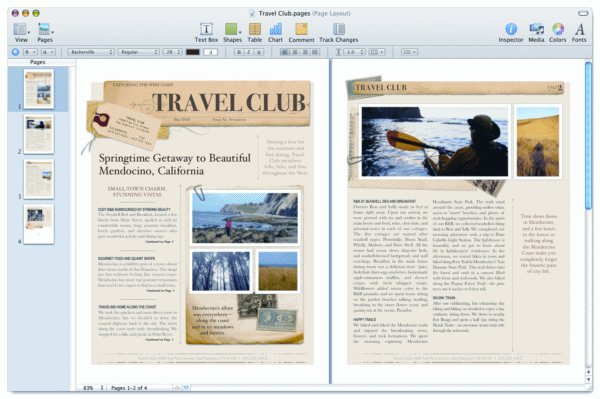Screen dimensions: 600x399
Task: Click the 'Pages' sidebar header
Action: [x=38, y=62]
